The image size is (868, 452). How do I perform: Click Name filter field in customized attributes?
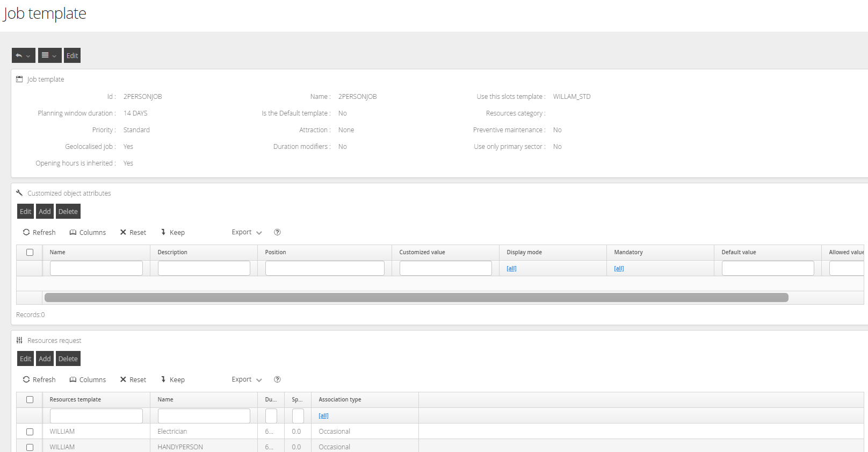96,268
